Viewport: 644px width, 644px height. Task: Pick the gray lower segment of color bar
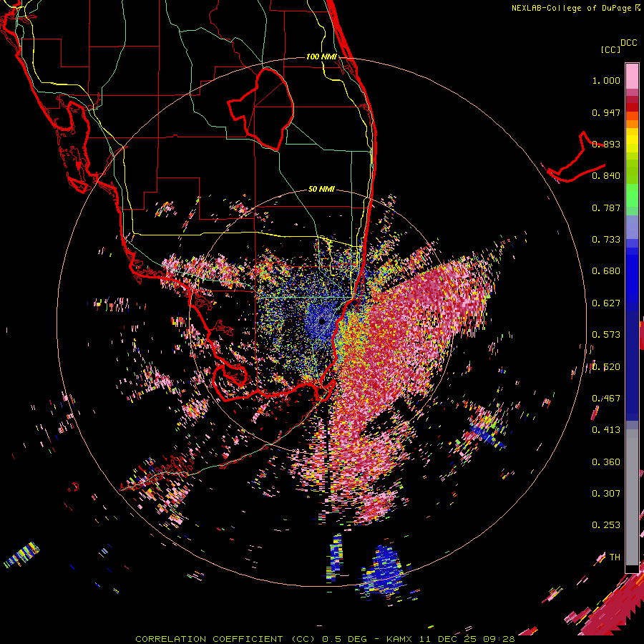click(632, 497)
